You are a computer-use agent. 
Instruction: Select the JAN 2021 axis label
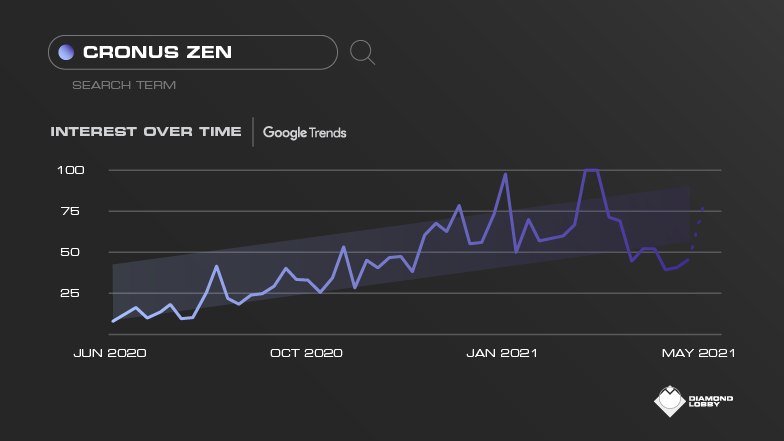502,353
